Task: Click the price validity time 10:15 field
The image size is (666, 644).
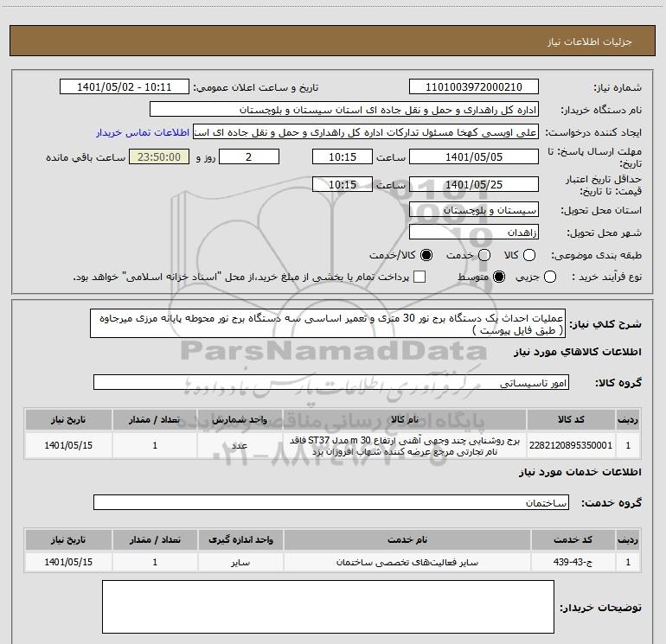Action: tap(343, 184)
